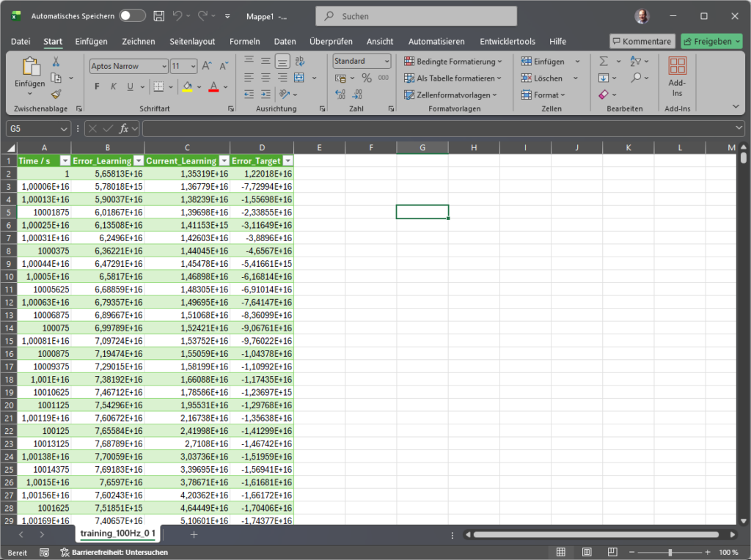Click the cut scissors icon
751x560 pixels.
[x=56, y=62]
